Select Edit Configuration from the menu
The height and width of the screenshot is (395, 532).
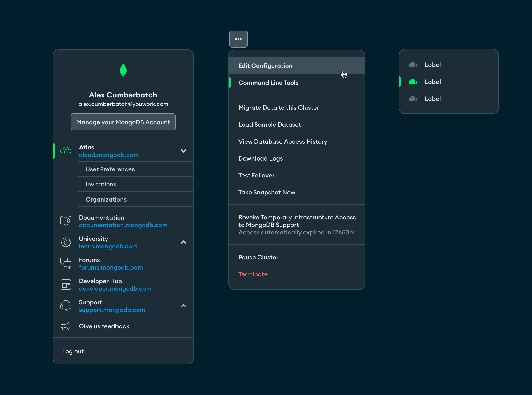click(265, 65)
